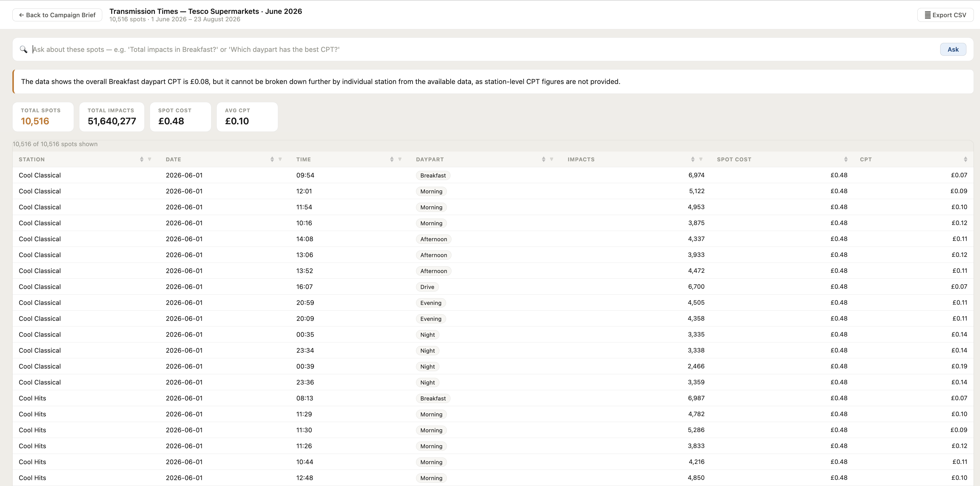Click the £0.19 CPT value

pyautogui.click(x=959, y=366)
